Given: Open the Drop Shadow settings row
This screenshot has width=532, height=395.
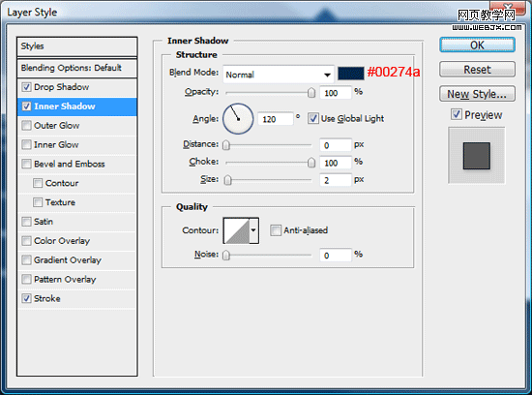Looking at the screenshot, I should (x=77, y=87).
